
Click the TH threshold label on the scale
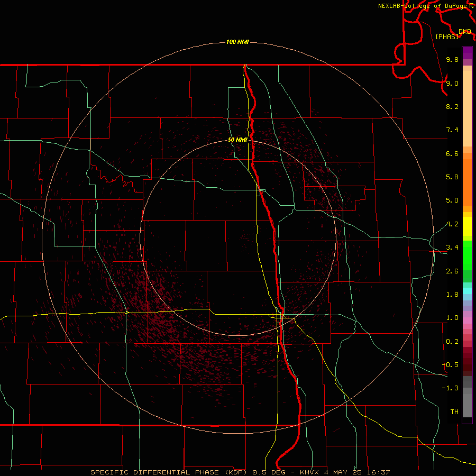point(454,412)
